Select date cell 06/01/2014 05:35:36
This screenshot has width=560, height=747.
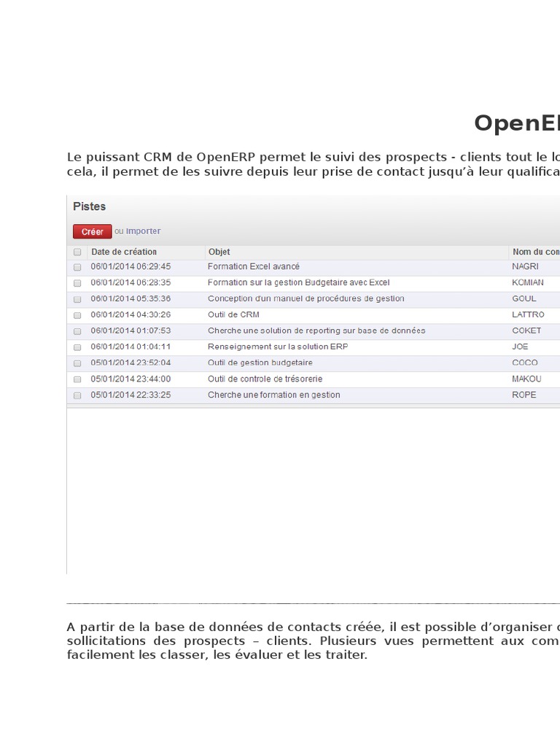coord(131,298)
